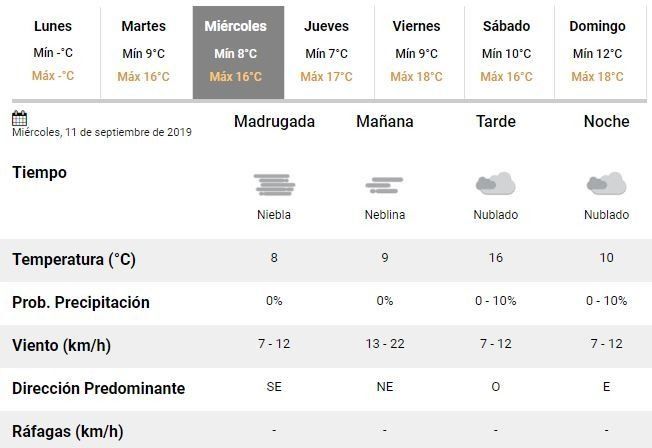
Task: Select the Domingo tab
Action: [x=597, y=52]
